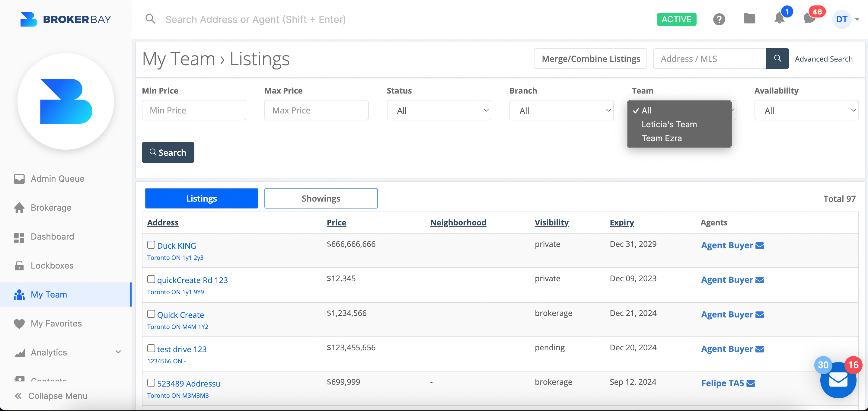Click the Search filter button
The width and height of the screenshot is (868, 411).
click(x=168, y=152)
